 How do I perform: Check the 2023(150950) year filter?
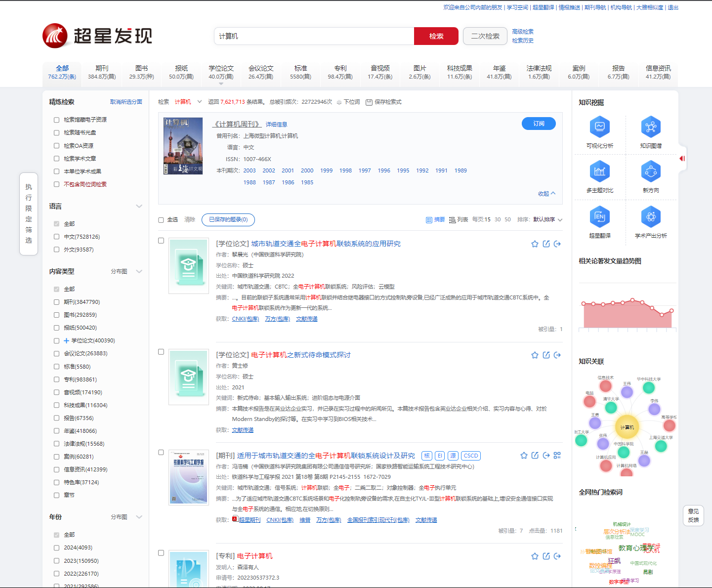point(56,561)
